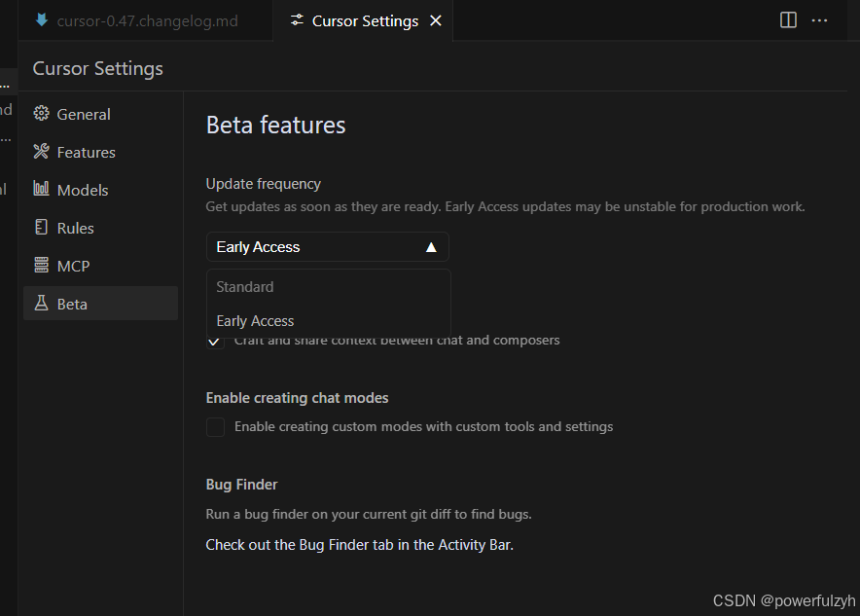Switch to the cursor-0.47.changelog.md tab
Viewport: 860px width, 616px height.
point(146,20)
